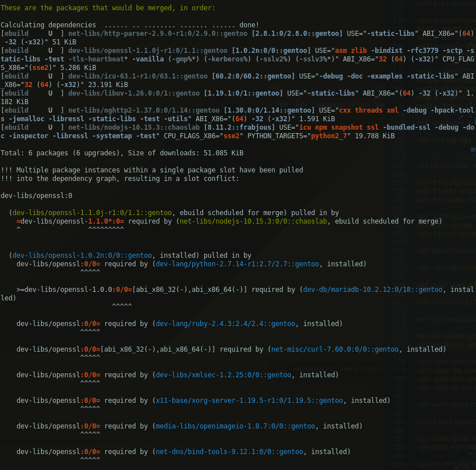Click the PYTHON_TARGETS python2_7 value

click(x=329, y=135)
